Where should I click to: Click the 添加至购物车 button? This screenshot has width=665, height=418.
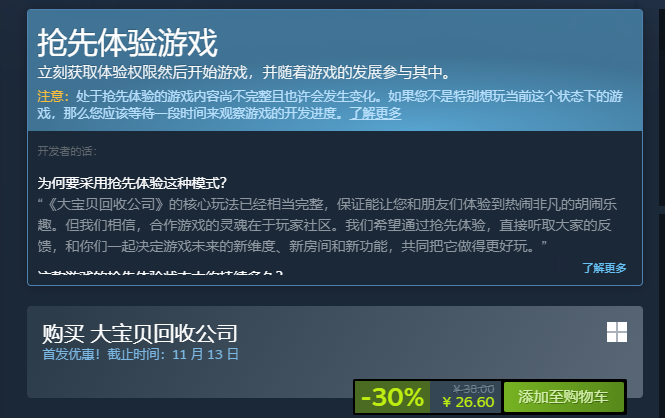[563, 397]
